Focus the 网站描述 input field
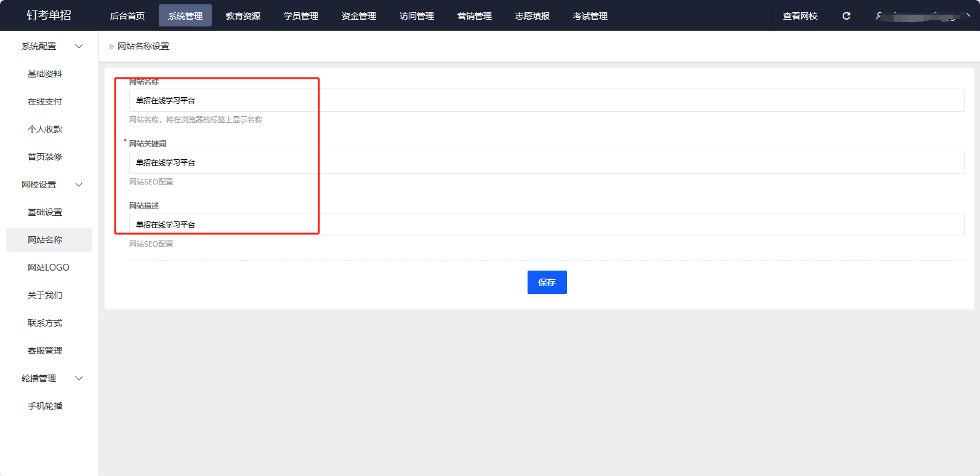Screen dimensions: 980x476 point(547,224)
